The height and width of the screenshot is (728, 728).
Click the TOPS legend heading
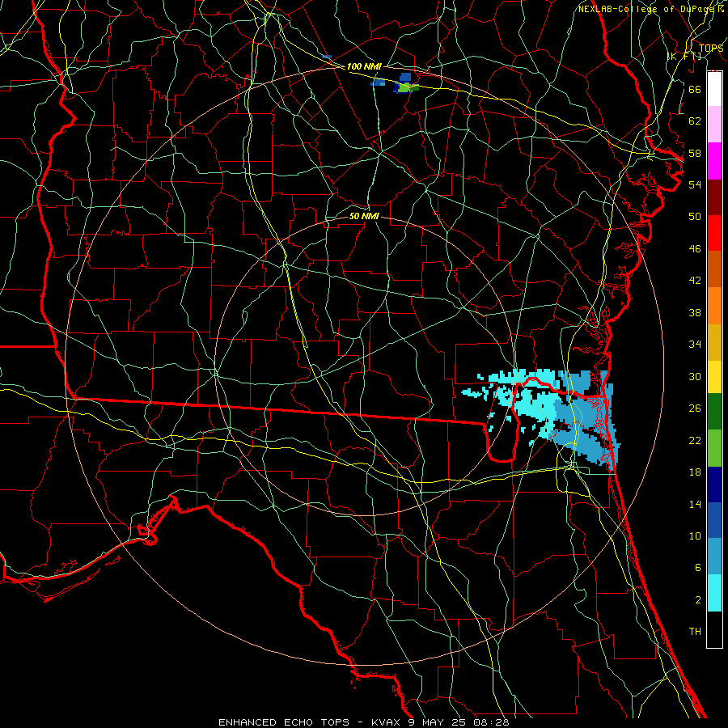click(x=711, y=48)
